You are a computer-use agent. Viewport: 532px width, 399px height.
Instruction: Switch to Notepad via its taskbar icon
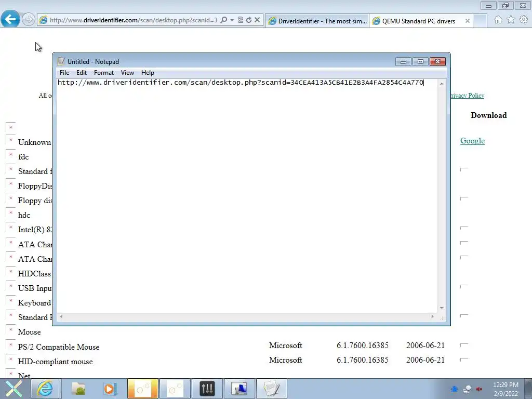[x=271, y=389]
